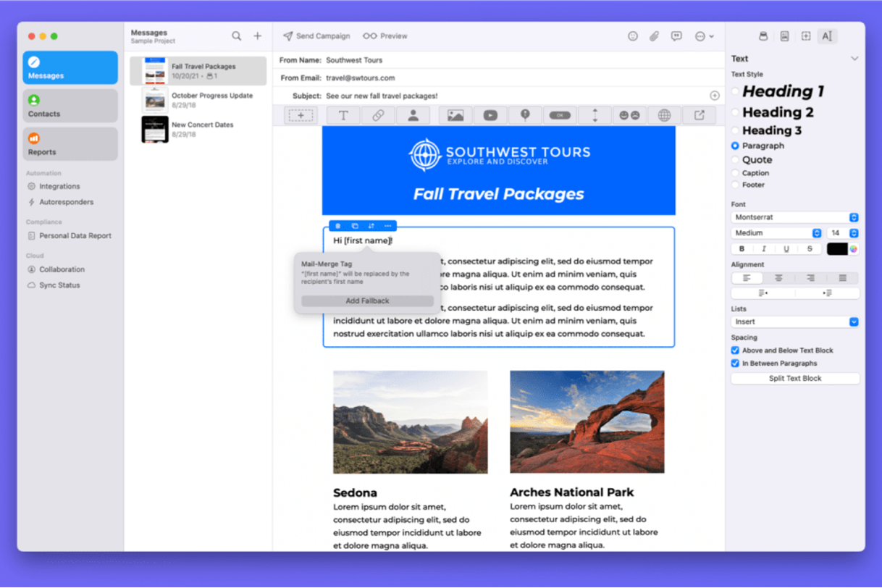
Task: Click the share export arrow icon
Action: [699, 115]
